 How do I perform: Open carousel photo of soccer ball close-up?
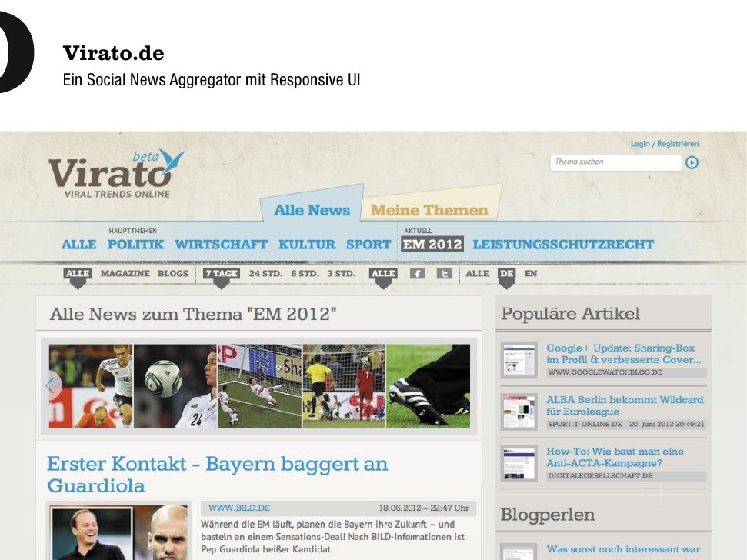175,385
